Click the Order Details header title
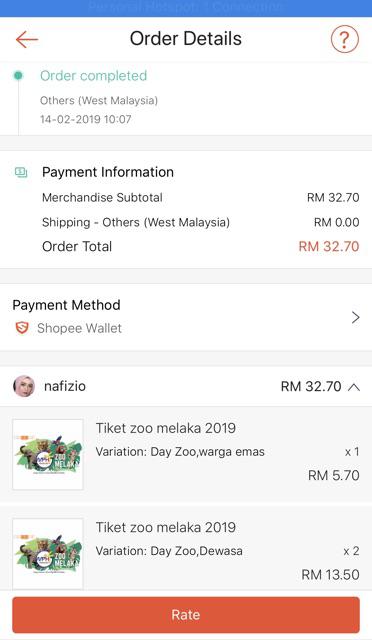This screenshot has width=372, height=640. click(x=186, y=39)
